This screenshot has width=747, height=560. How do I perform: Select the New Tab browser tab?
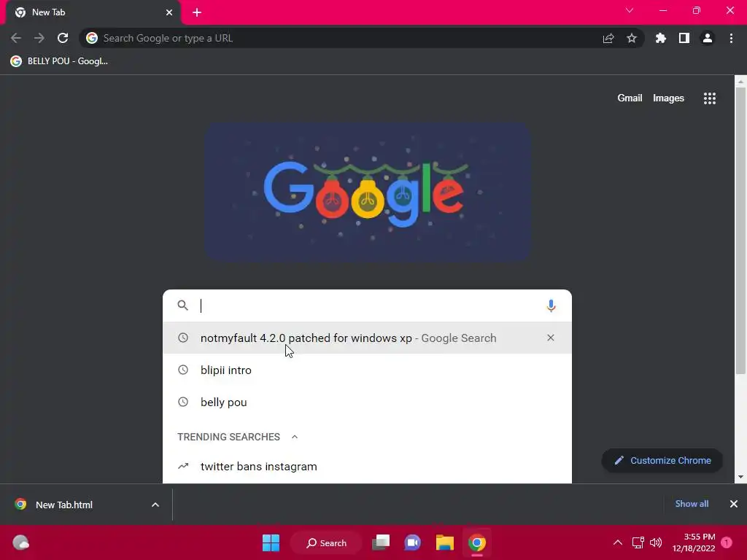(93, 12)
